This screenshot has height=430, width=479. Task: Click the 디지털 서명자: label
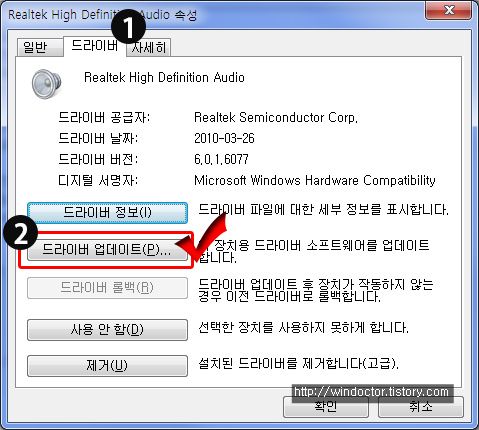click(98, 180)
